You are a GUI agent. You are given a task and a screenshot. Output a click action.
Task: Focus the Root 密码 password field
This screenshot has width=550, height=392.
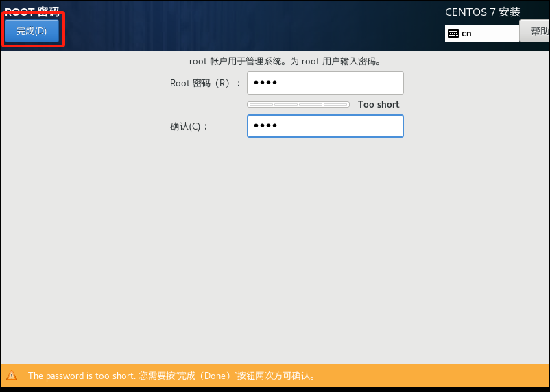click(x=325, y=83)
